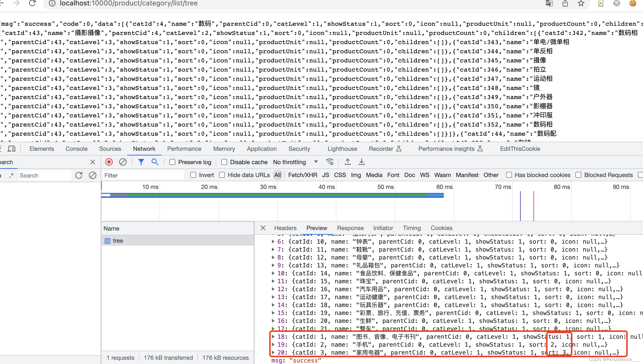Close the request details pane
The image size is (643, 364).
pyautogui.click(x=263, y=228)
